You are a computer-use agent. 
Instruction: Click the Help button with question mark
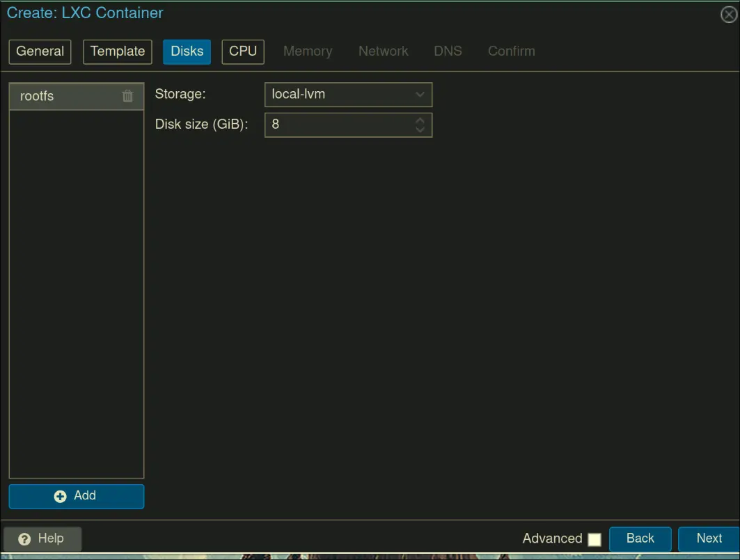pos(42,538)
